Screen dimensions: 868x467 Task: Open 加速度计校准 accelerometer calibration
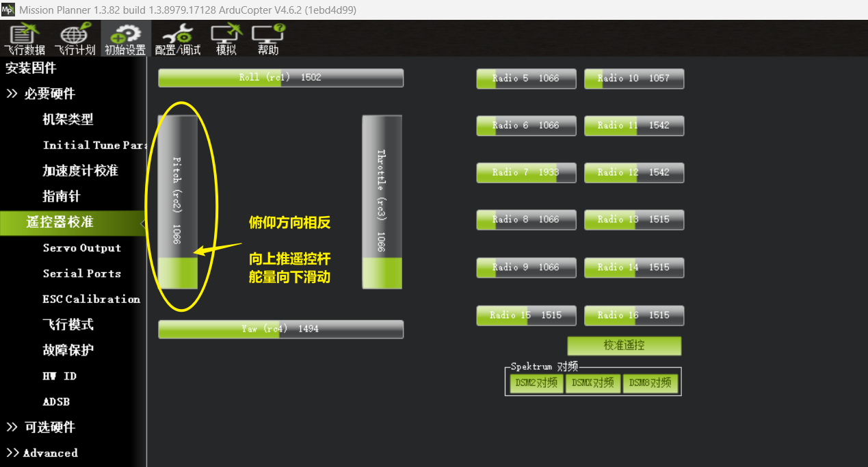80,171
